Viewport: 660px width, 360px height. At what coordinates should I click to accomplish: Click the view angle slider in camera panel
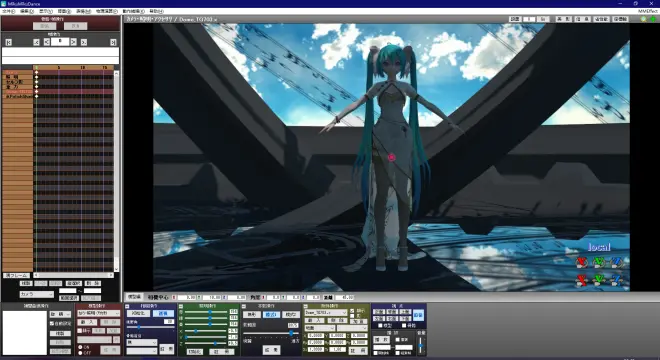tap(151, 327)
